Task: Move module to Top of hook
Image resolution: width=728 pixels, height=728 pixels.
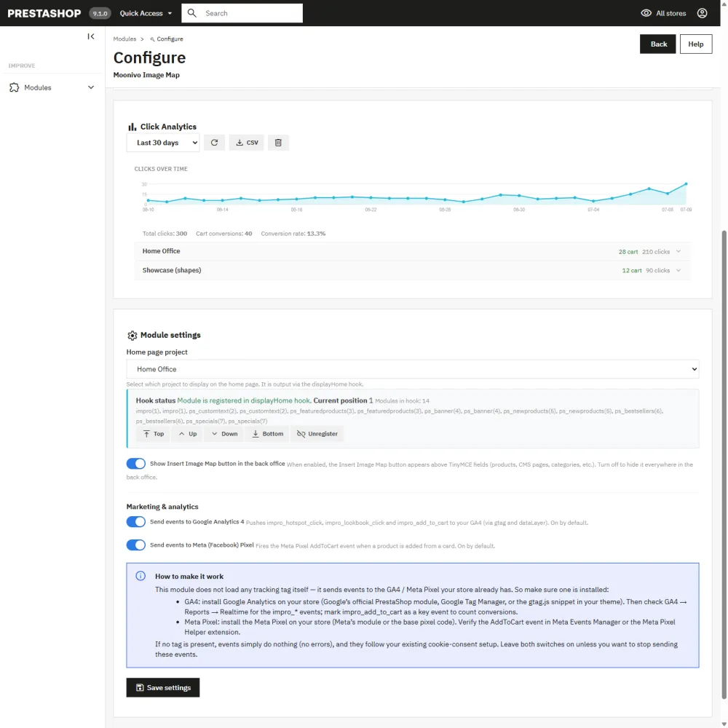Action: pyautogui.click(x=153, y=434)
